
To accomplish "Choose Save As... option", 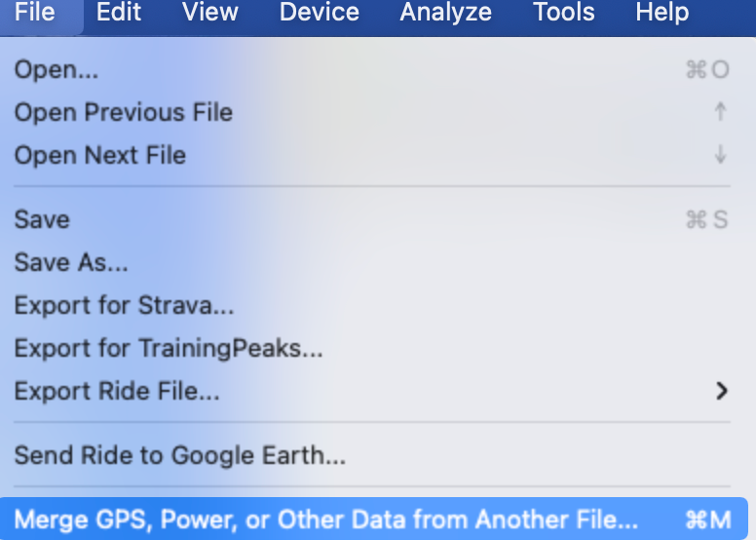I will (x=71, y=262).
